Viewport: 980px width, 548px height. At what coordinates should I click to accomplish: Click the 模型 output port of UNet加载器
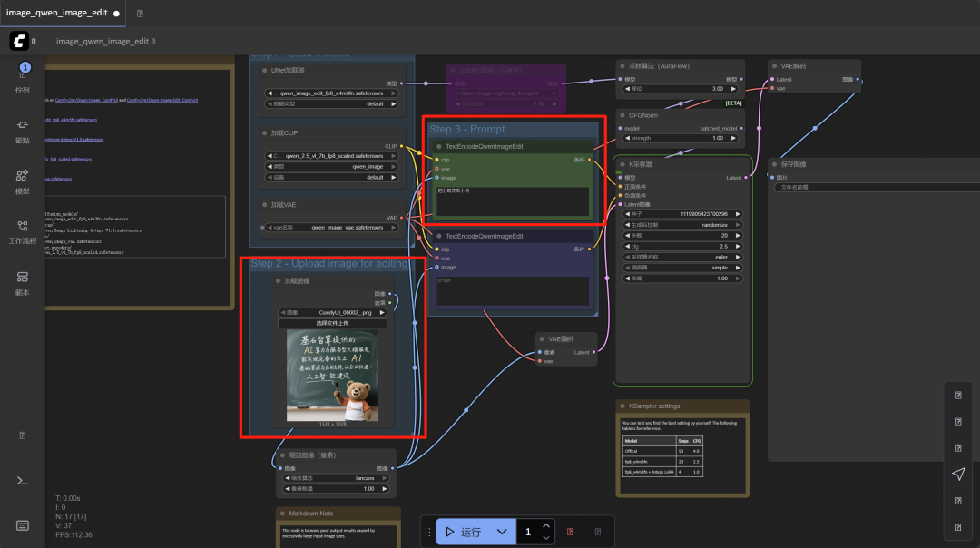coord(401,83)
